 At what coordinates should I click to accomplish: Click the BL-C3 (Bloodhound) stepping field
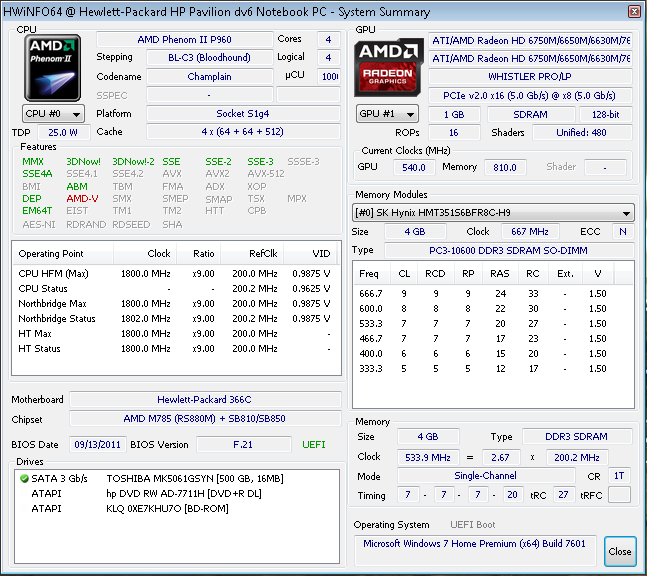[x=210, y=57]
